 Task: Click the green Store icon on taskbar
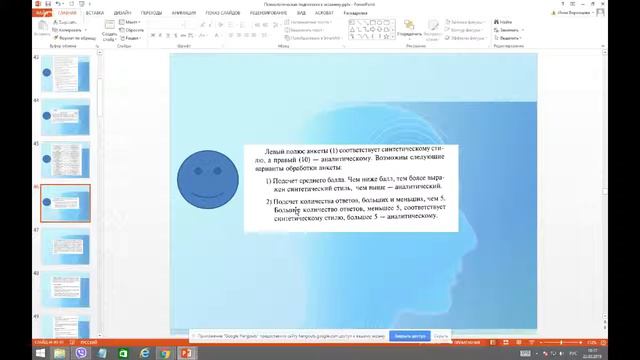point(123,353)
